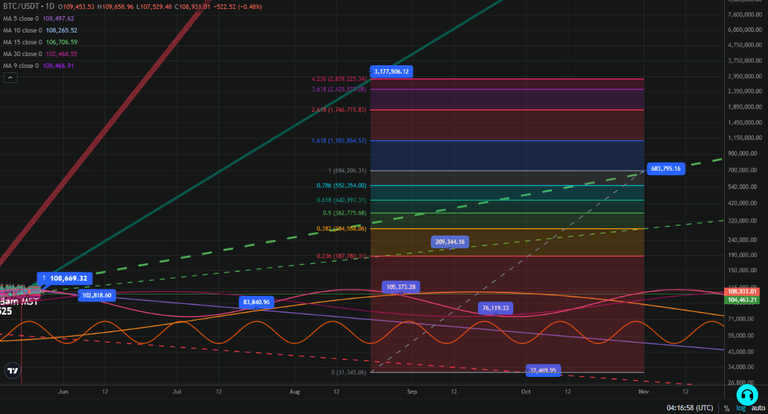Click the 102,818.60 price label
Image resolution: width=768 pixels, height=414 pixels.
[97, 295]
